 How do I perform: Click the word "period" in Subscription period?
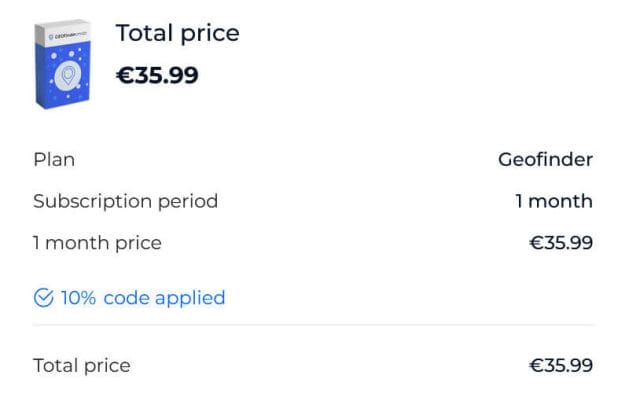click(188, 202)
